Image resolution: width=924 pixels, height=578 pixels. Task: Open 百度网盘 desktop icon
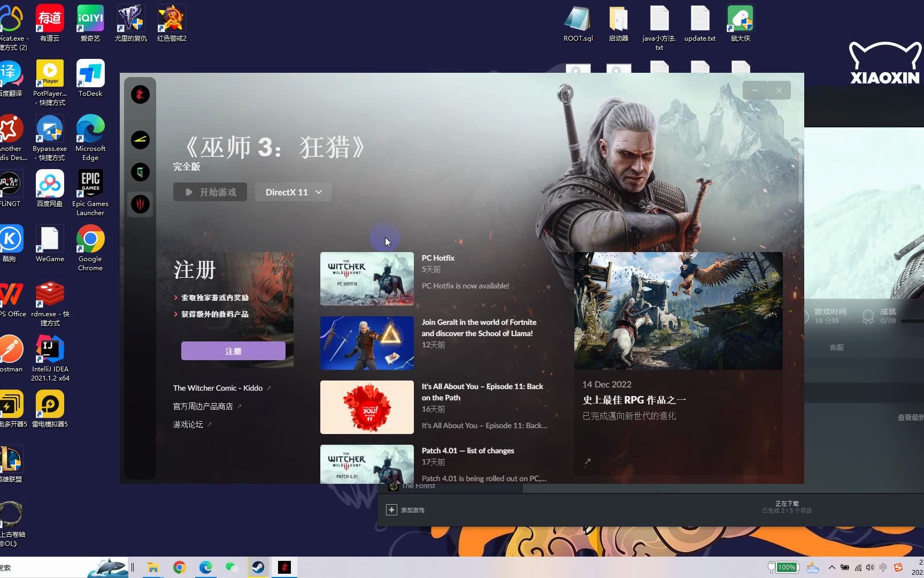50,188
